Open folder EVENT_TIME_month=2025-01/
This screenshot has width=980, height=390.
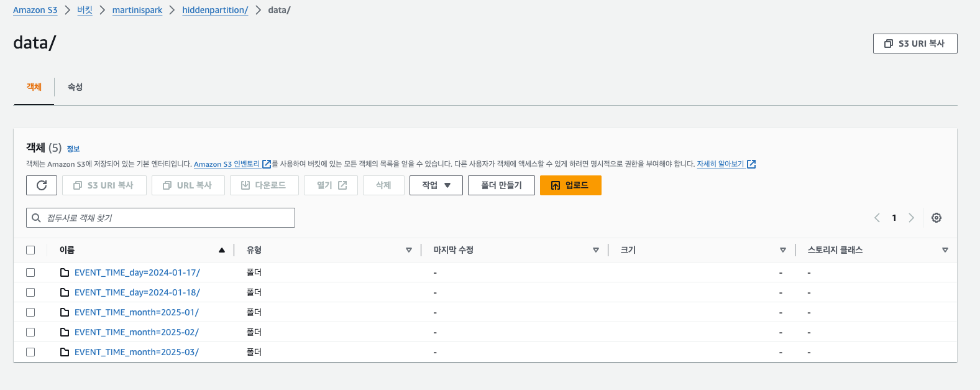click(137, 312)
